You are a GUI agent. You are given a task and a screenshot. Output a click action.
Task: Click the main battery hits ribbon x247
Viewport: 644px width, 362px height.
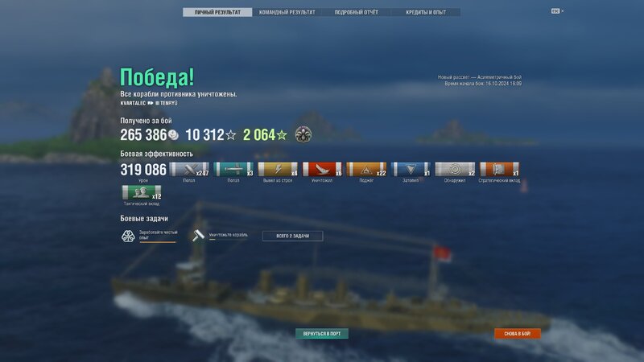189,169
